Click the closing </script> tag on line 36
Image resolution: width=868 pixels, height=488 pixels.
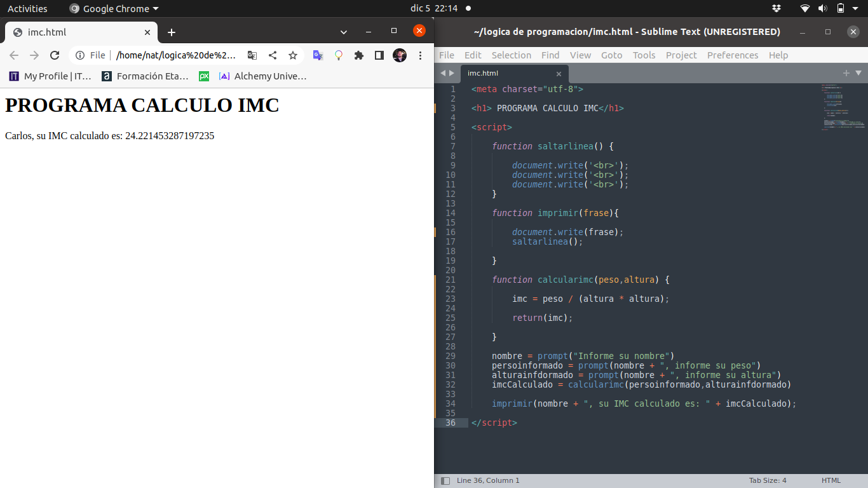pos(494,423)
